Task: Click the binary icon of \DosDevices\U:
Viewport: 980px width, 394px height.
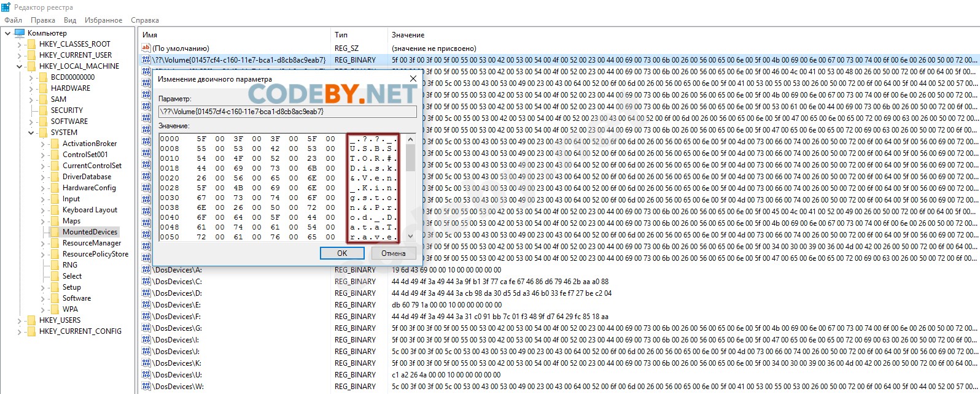Action: pos(146,375)
